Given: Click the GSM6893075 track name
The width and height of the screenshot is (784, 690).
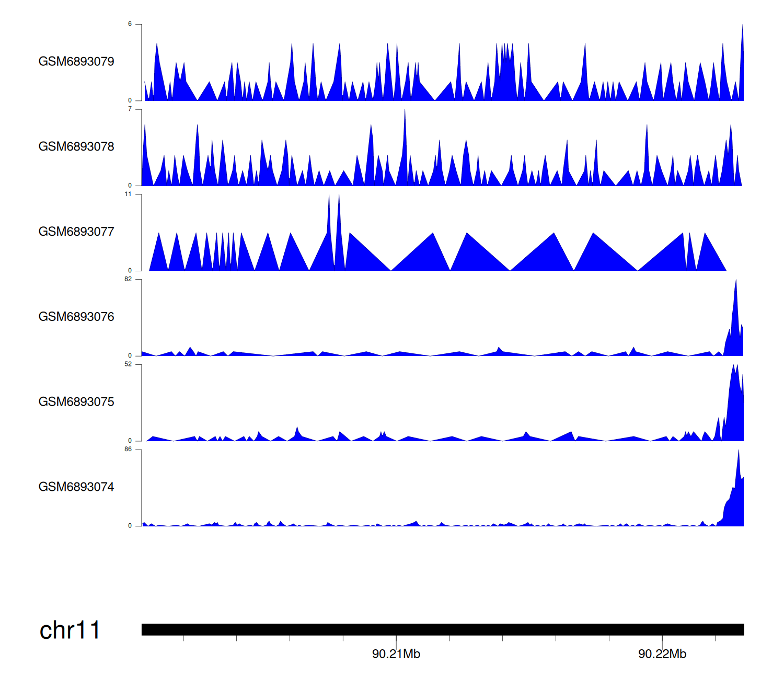Looking at the screenshot, I should point(76,402).
